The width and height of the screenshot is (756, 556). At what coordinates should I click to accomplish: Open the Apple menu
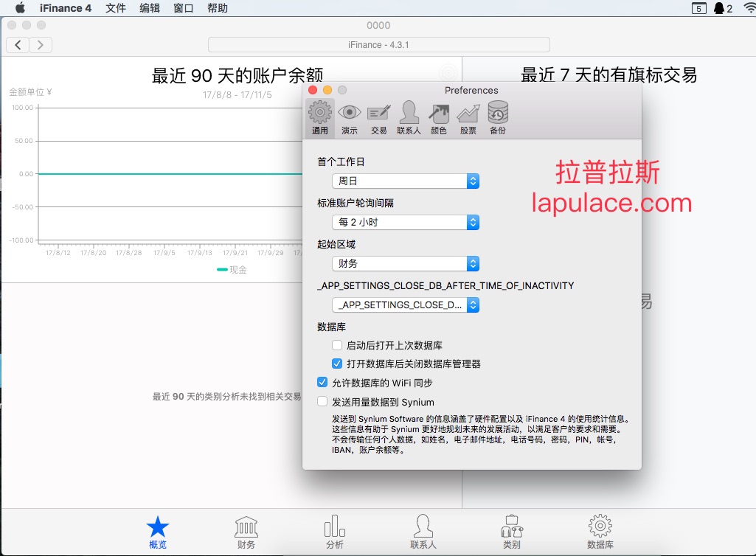pyautogui.click(x=20, y=8)
